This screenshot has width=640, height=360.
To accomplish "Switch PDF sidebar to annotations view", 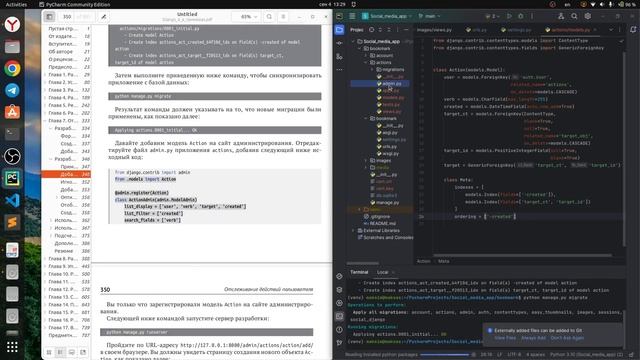I will pos(72,352).
